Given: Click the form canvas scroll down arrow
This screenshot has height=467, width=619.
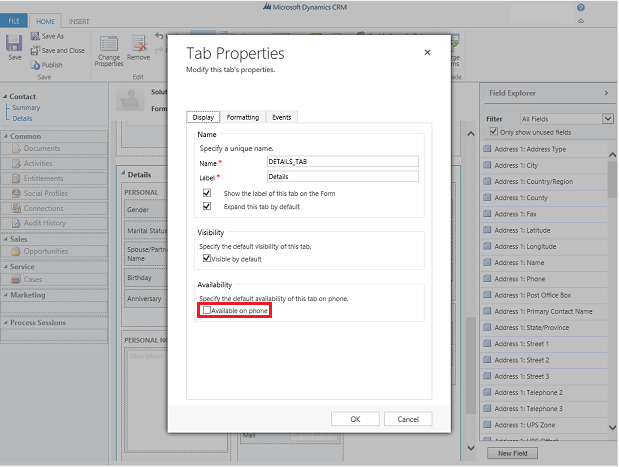Looking at the screenshot, I should point(471,448).
